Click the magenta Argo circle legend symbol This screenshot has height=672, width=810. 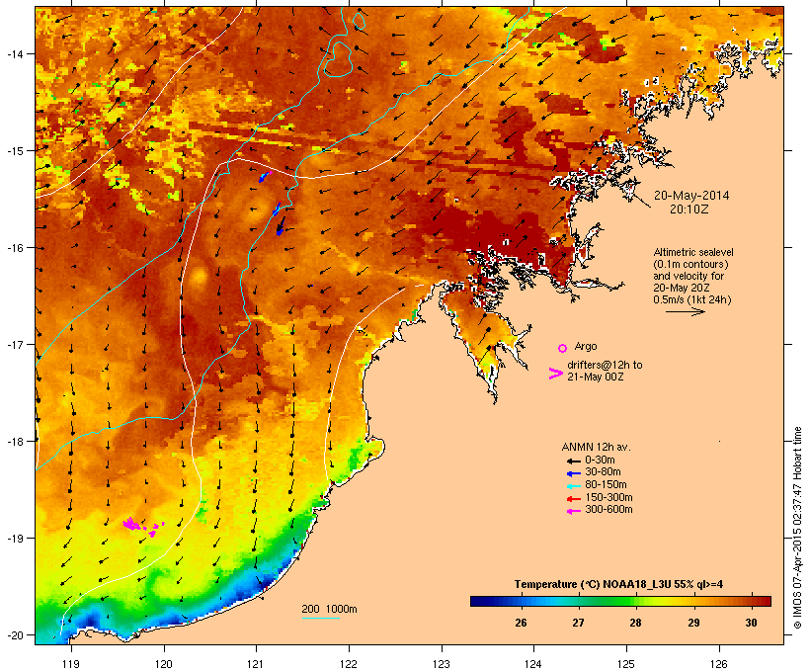coord(563,348)
